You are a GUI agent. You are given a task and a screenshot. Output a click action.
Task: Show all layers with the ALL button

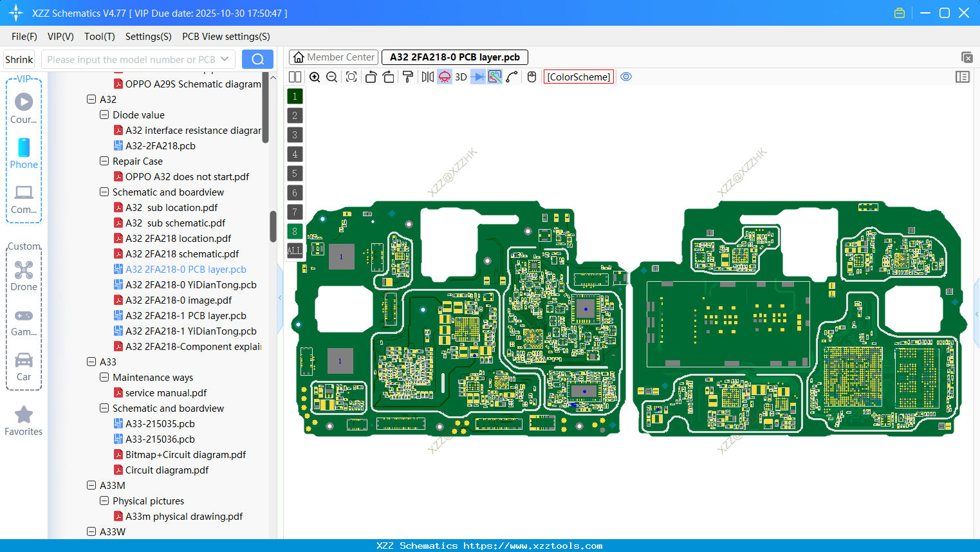click(x=294, y=250)
